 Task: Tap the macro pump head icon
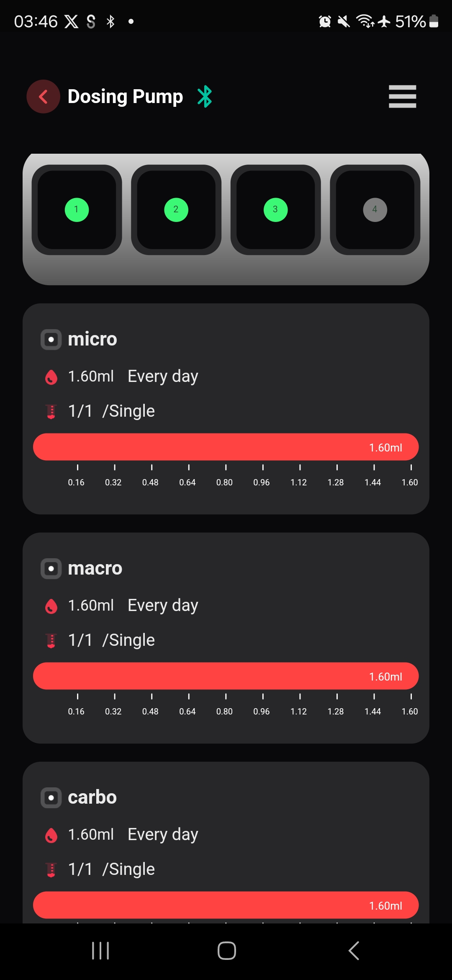click(x=51, y=569)
